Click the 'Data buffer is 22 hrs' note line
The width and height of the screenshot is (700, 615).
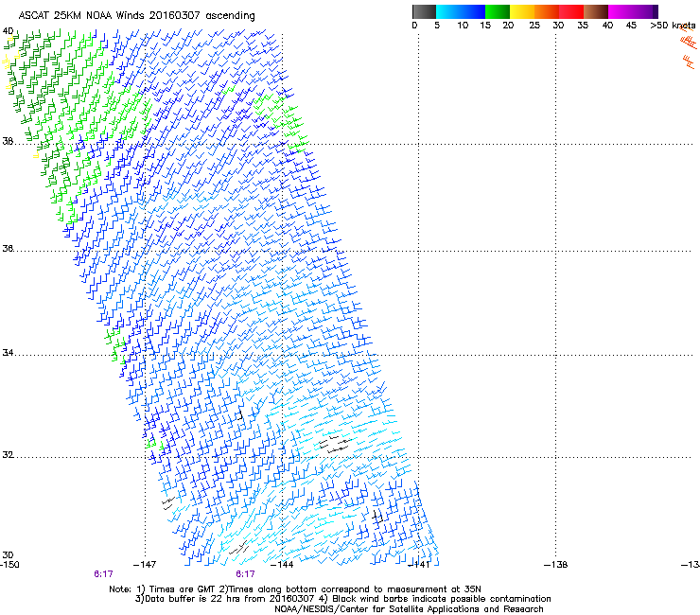342,599
